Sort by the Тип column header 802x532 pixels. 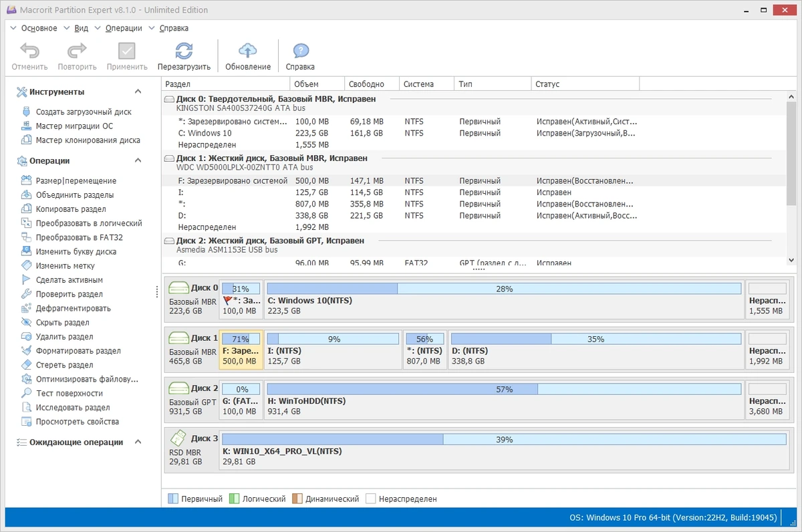(493, 84)
